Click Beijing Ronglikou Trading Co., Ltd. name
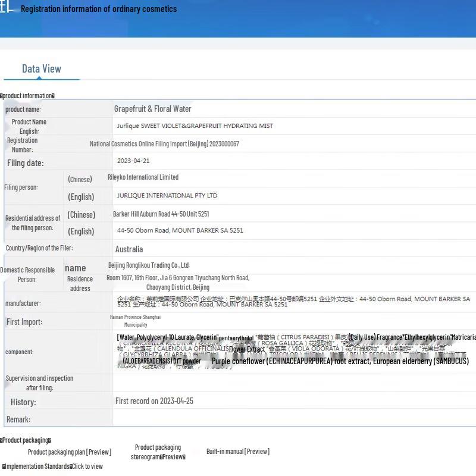 click(x=149, y=265)
